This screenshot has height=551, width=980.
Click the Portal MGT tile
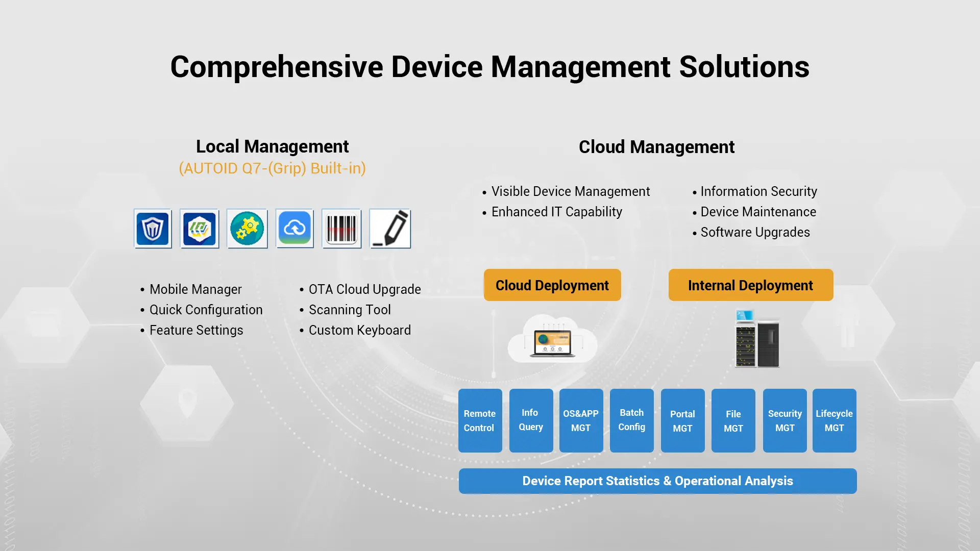point(682,420)
